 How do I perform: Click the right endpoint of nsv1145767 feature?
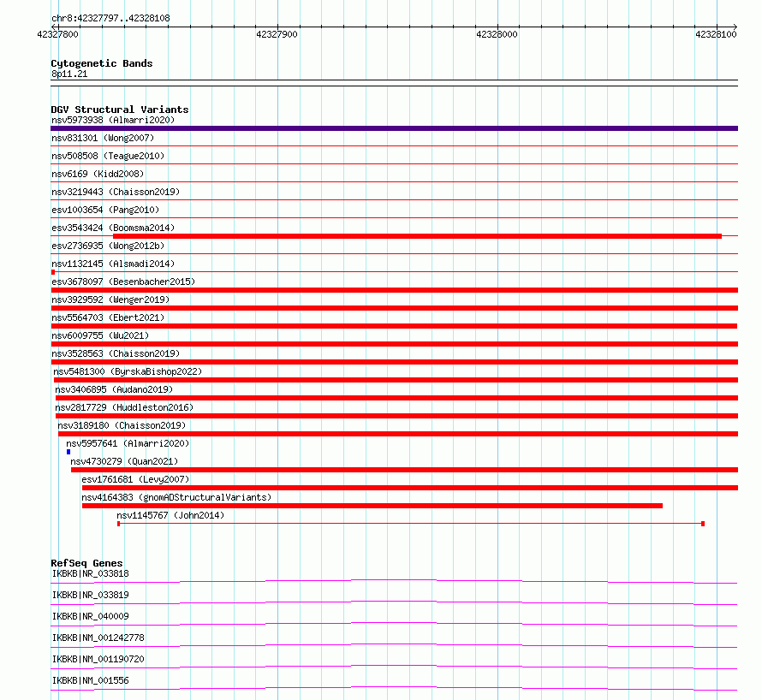(703, 524)
